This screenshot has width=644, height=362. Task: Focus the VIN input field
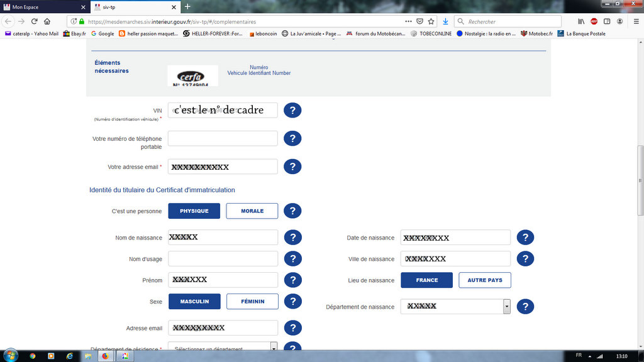click(x=223, y=110)
